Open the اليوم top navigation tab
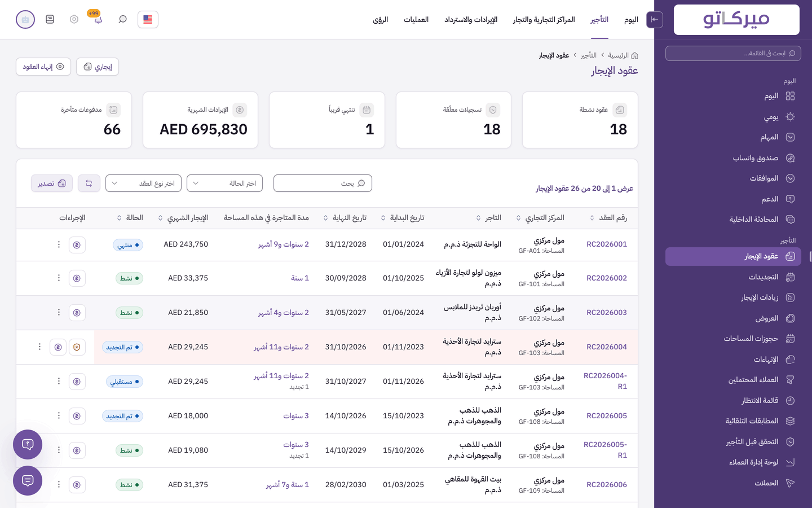The width and height of the screenshot is (812, 508). 631,20
